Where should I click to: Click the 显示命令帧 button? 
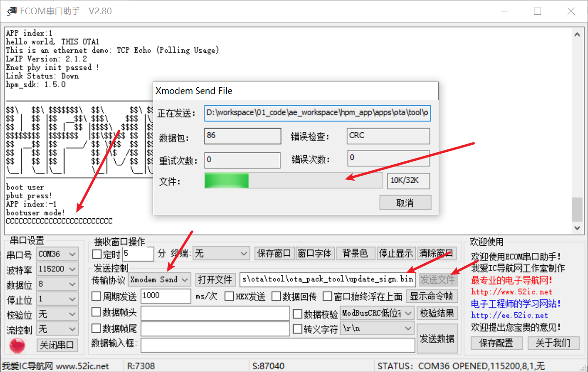(x=432, y=297)
